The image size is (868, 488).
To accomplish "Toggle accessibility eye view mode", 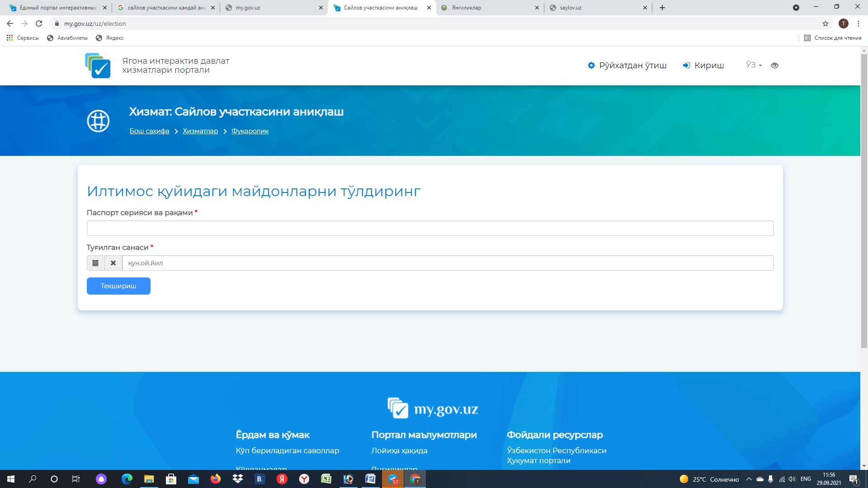I will coord(774,66).
